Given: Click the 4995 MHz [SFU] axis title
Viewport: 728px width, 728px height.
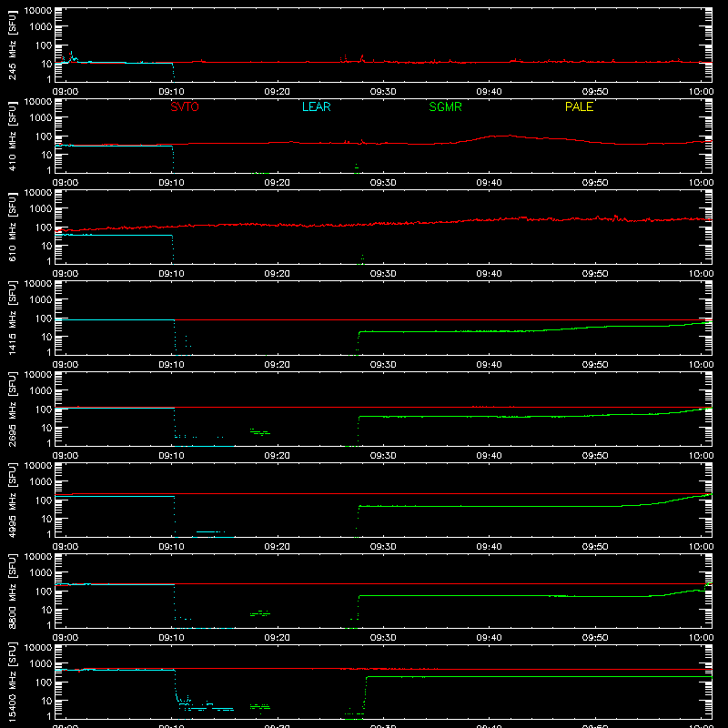Looking at the screenshot, I should (x=13, y=500).
